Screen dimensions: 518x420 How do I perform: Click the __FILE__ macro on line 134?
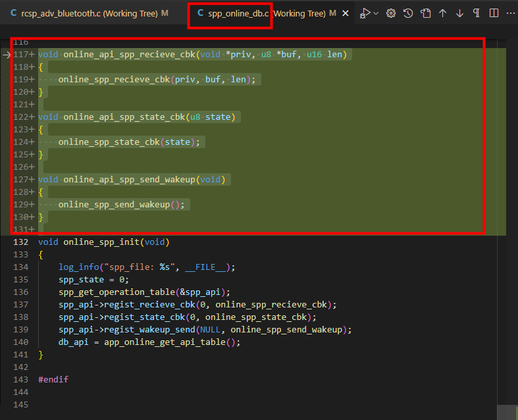pos(205,267)
